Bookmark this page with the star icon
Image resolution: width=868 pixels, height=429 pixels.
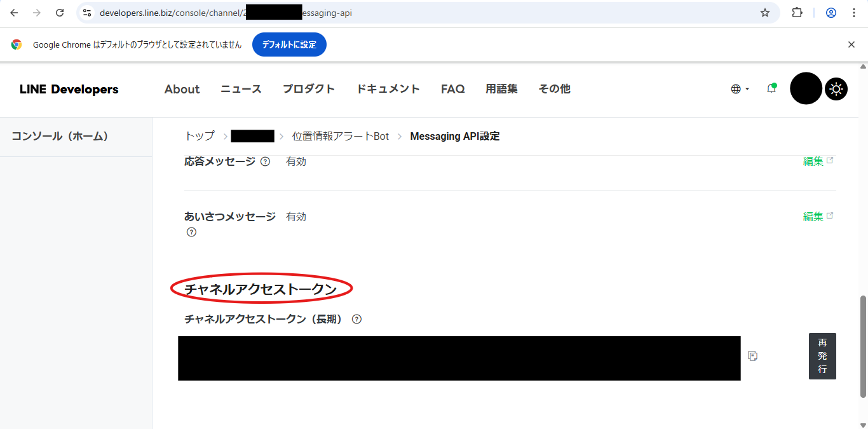point(765,13)
